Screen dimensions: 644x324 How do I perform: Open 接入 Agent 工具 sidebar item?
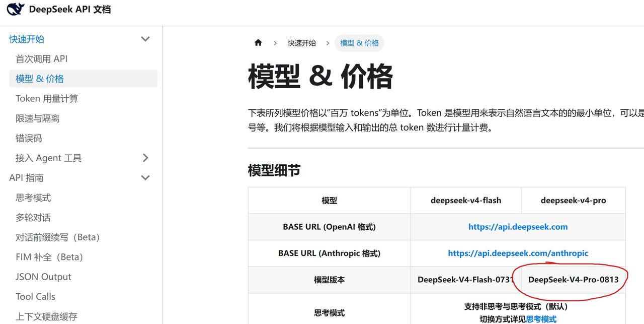point(48,158)
